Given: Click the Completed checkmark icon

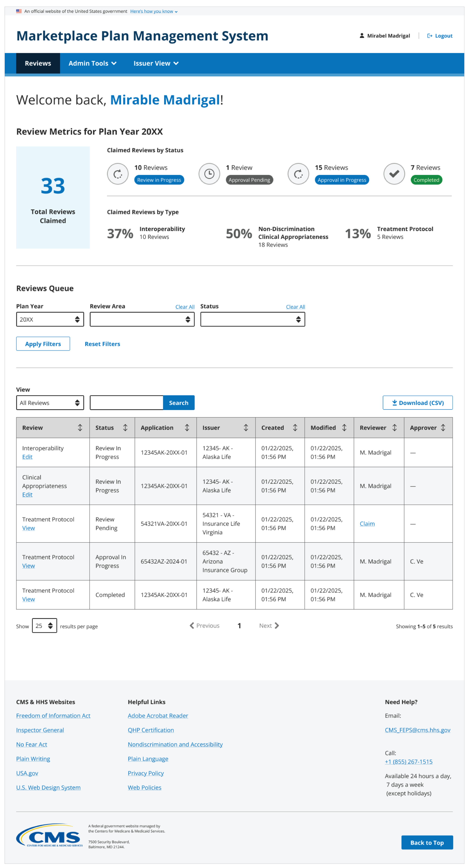Looking at the screenshot, I should click(394, 174).
